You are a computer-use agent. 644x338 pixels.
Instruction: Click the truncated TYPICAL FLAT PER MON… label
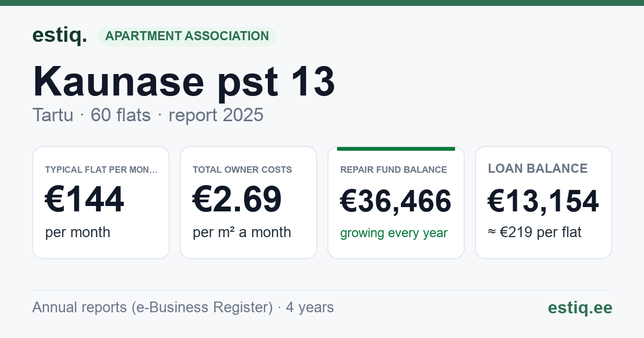[x=101, y=170]
